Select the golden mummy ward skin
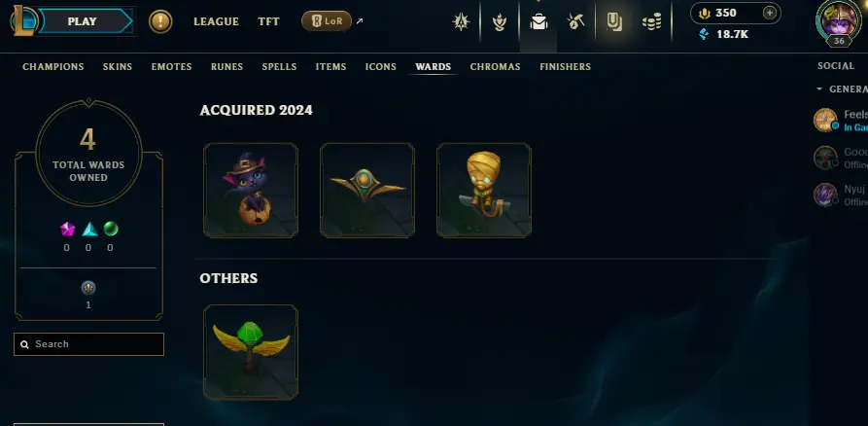This screenshot has width=868, height=426. pos(484,190)
